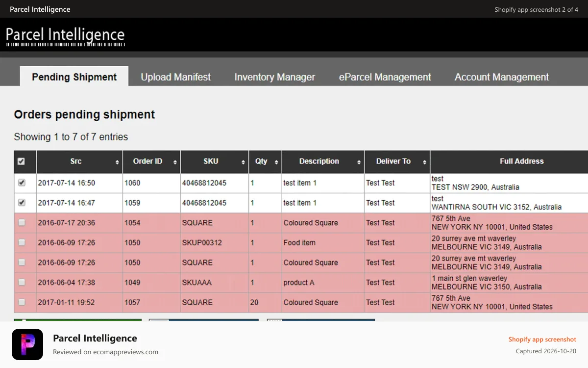
Task: Check the order 1054 row checkbox
Action: pyautogui.click(x=22, y=223)
